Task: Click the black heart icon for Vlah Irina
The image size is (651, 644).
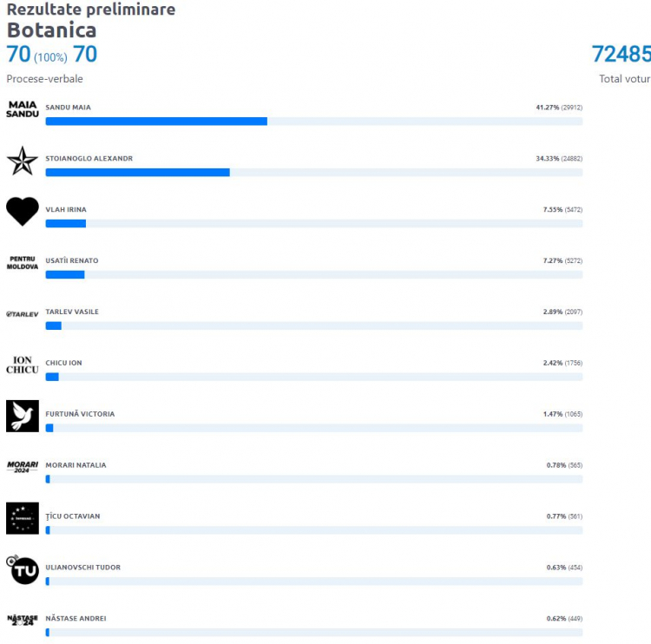Action: coord(23,212)
